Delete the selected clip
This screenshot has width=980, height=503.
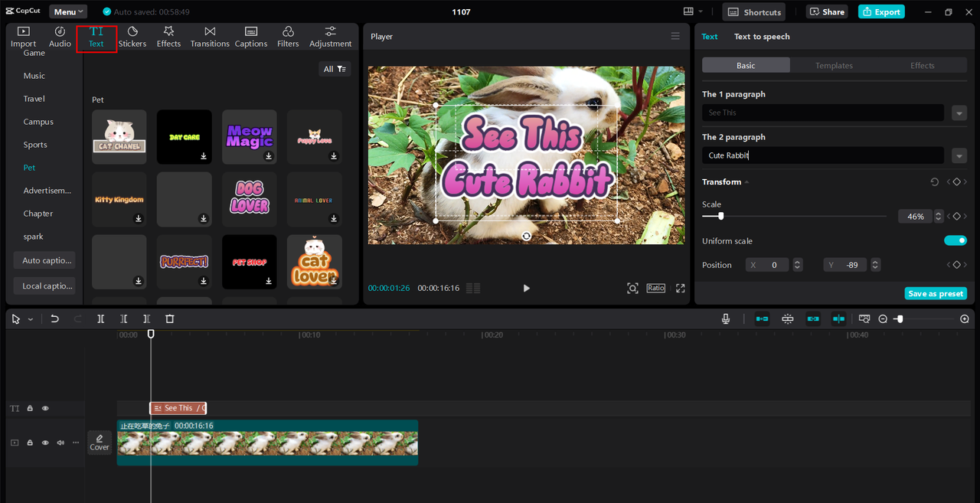170,318
